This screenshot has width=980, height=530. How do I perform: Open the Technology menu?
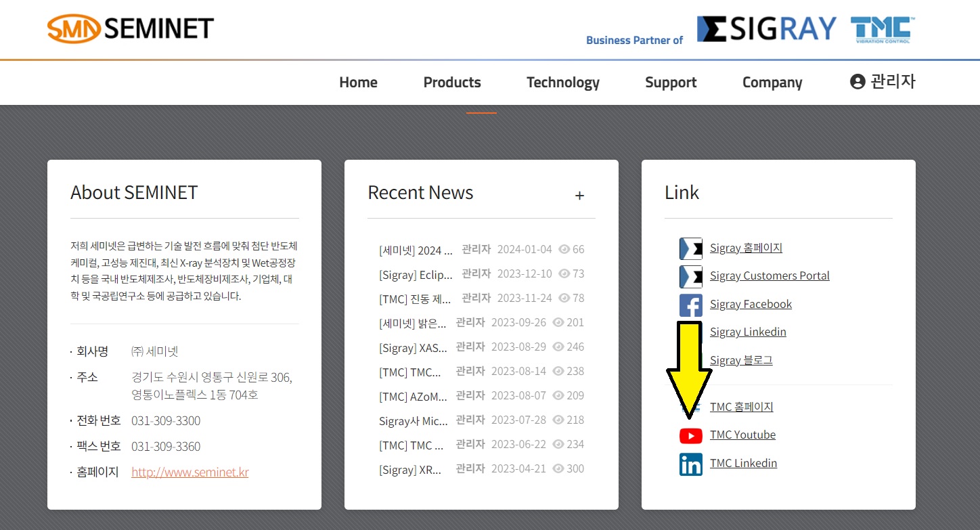563,83
